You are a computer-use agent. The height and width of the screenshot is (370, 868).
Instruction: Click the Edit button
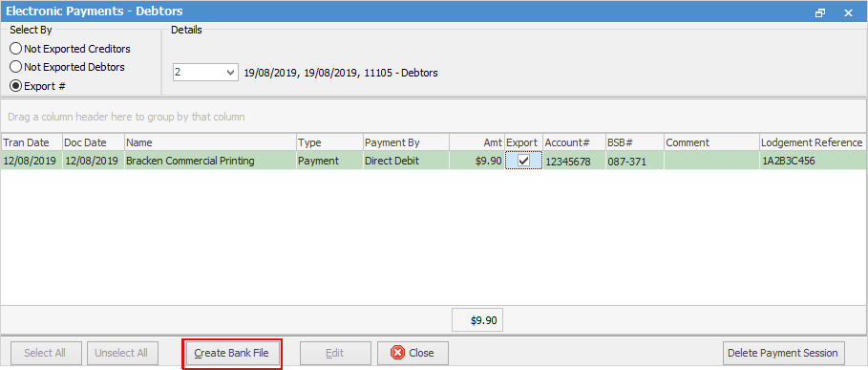tap(335, 353)
